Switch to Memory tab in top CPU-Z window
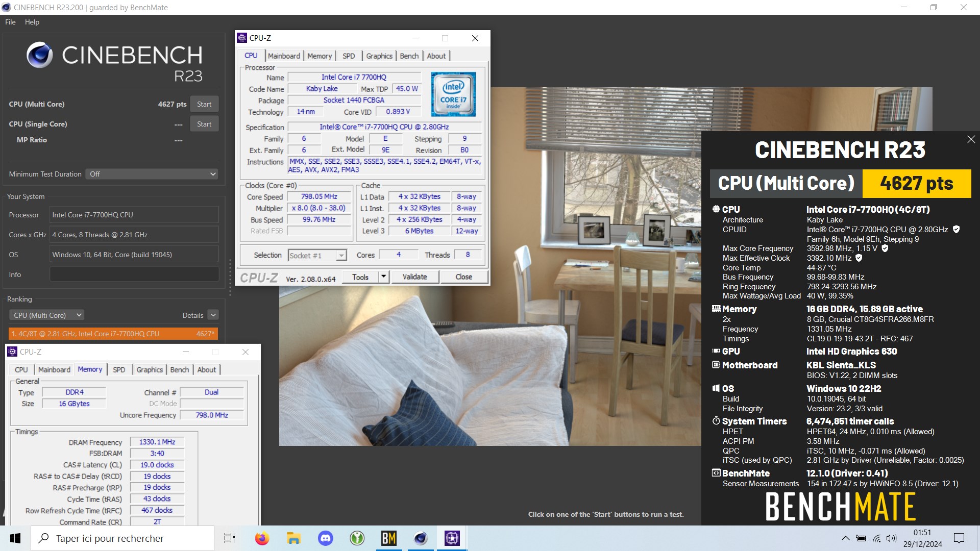Image resolution: width=980 pixels, height=551 pixels. [320, 56]
